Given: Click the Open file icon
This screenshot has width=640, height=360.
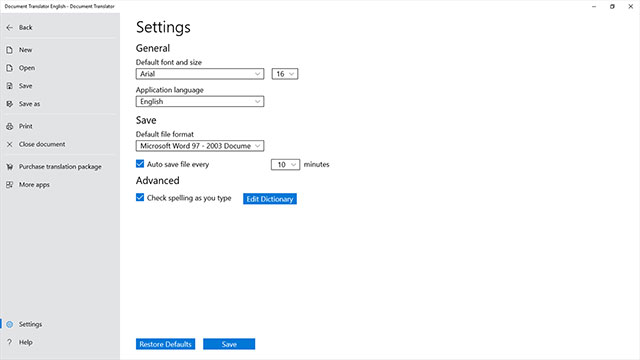Looking at the screenshot, I should tap(9, 68).
